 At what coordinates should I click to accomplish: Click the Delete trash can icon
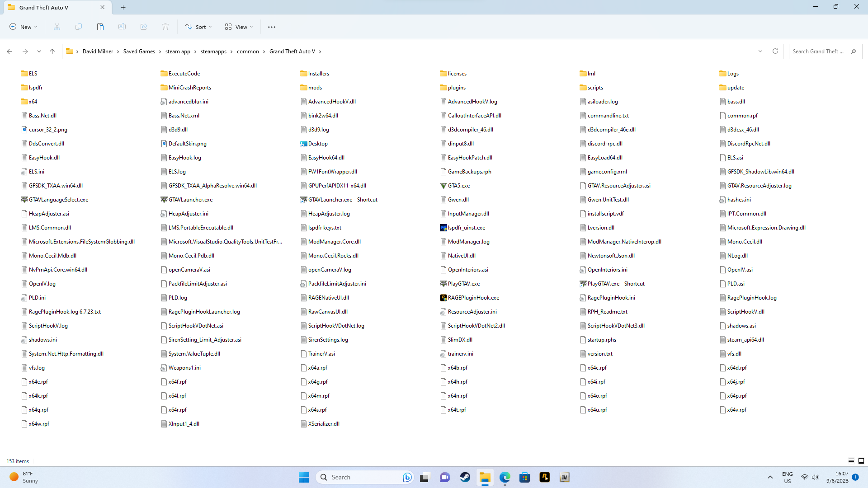tap(165, 27)
